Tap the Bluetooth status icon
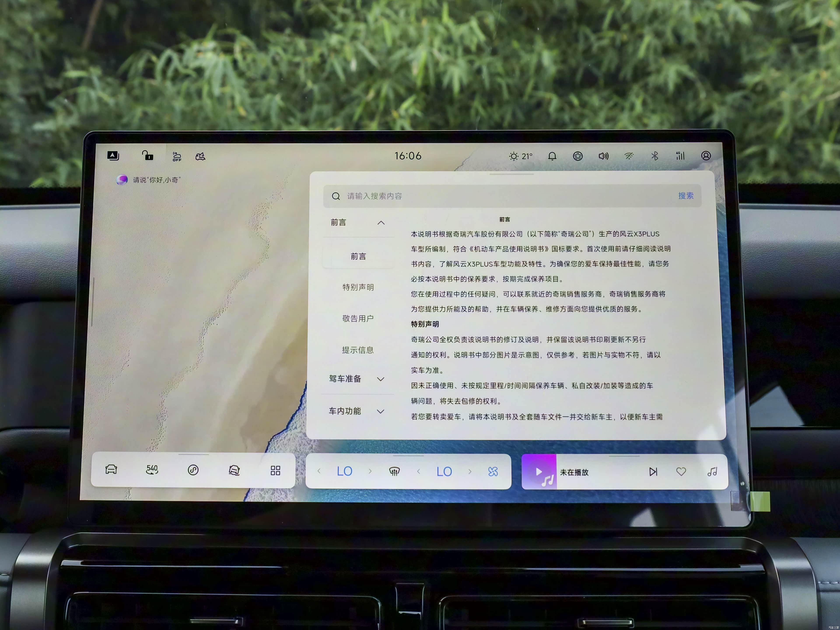The image size is (840, 630). 655,156
